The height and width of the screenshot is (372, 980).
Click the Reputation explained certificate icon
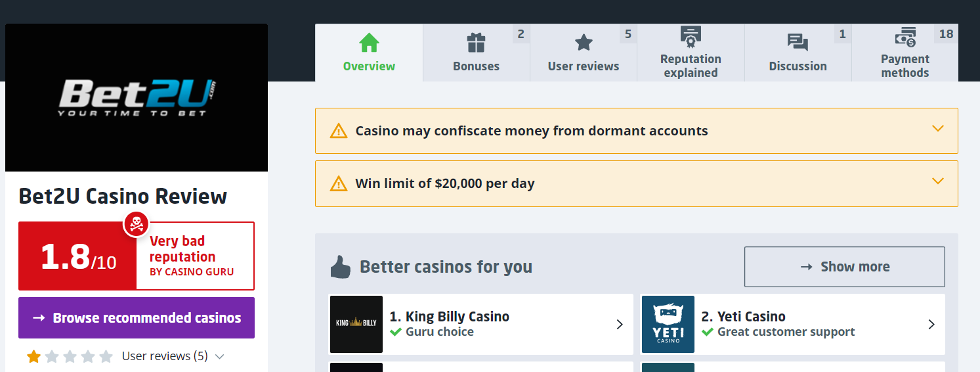pyautogui.click(x=691, y=37)
